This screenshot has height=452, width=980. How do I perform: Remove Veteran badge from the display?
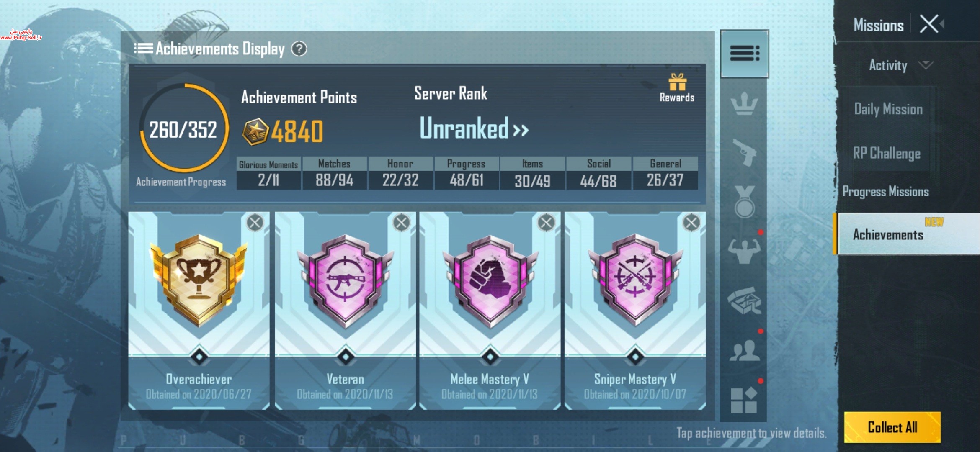(401, 223)
